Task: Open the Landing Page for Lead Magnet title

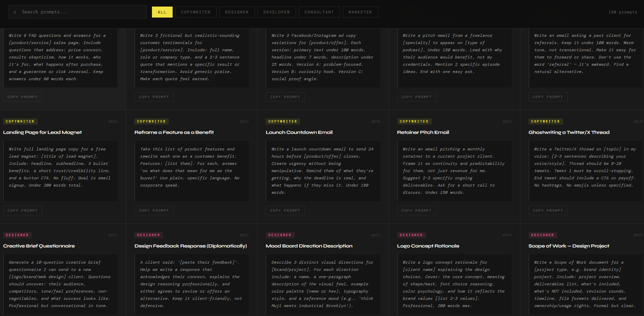Action: 42,133
